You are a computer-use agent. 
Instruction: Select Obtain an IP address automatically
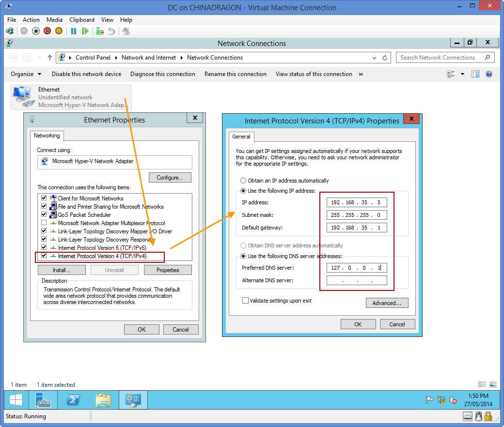243,181
